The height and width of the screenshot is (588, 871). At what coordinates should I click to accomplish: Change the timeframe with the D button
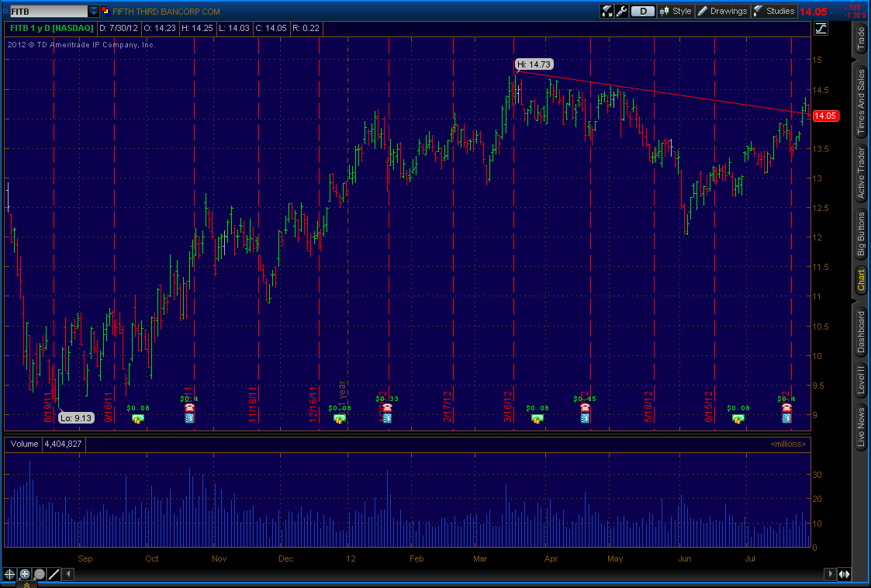pyautogui.click(x=643, y=11)
